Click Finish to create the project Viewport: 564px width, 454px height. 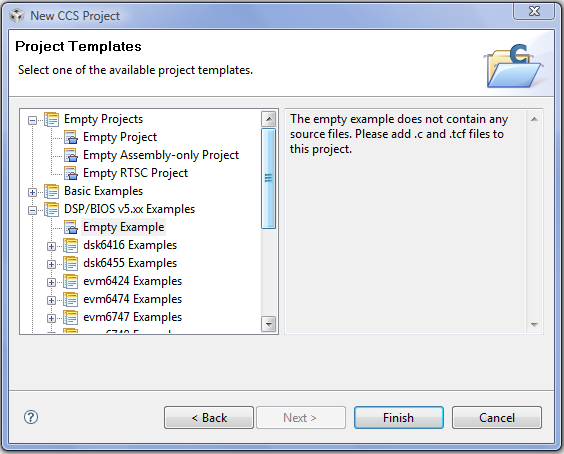tap(399, 418)
